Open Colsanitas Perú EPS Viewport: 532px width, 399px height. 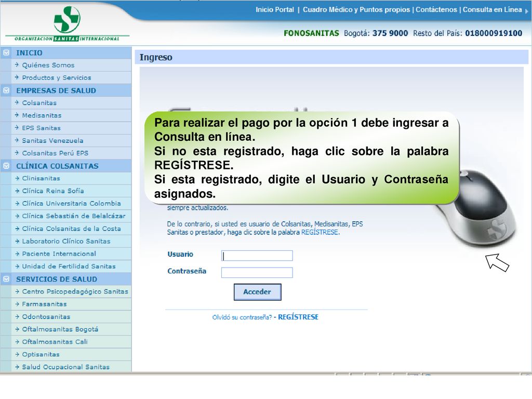coord(55,153)
